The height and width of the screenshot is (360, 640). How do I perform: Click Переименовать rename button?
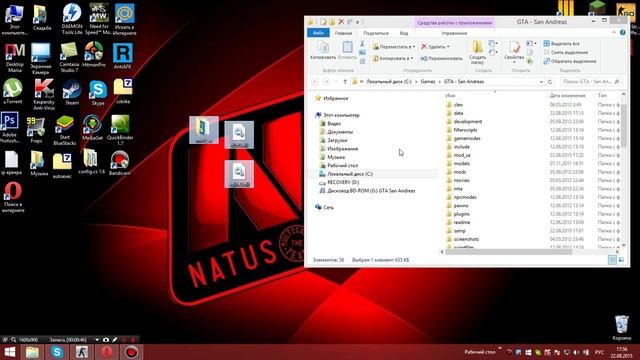point(441,58)
